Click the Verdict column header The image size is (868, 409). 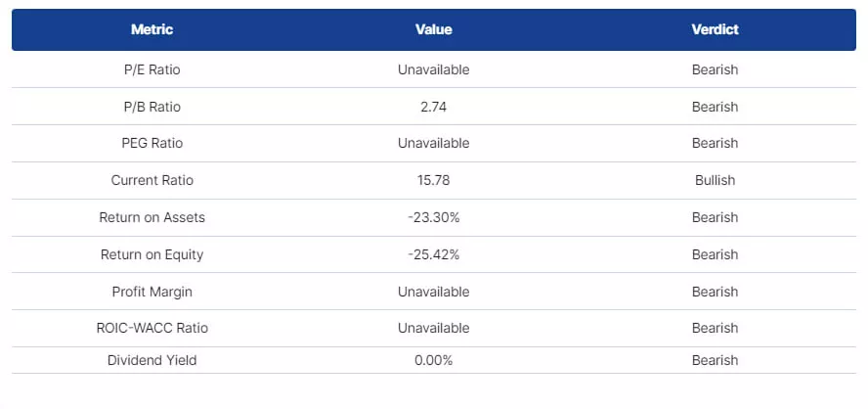click(x=715, y=29)
